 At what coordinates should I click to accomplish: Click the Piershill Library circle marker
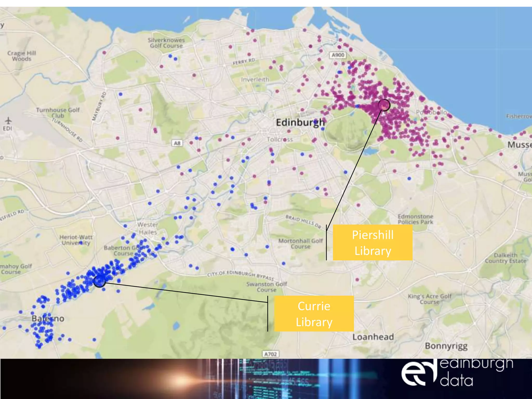click(x=384, y=105)
